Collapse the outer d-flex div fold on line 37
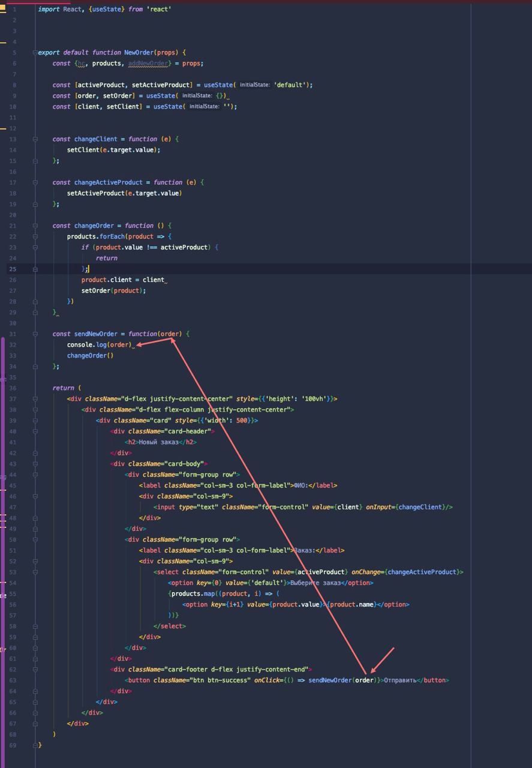Viewport: 532px width, 768px height. (x=35, y=399)
